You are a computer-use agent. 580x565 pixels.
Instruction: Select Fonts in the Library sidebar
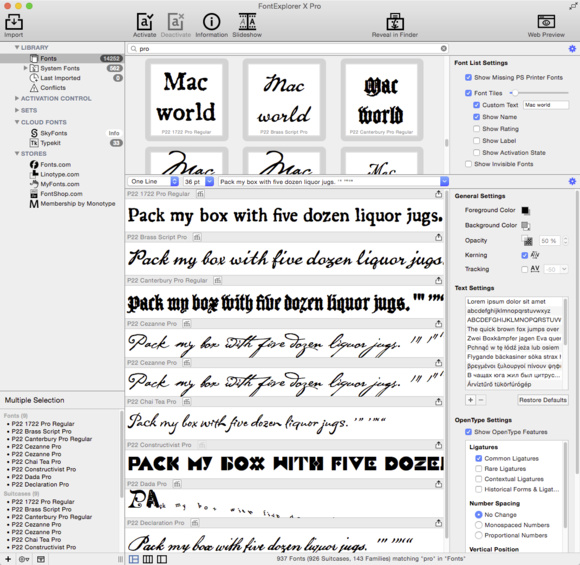point(61,58)
